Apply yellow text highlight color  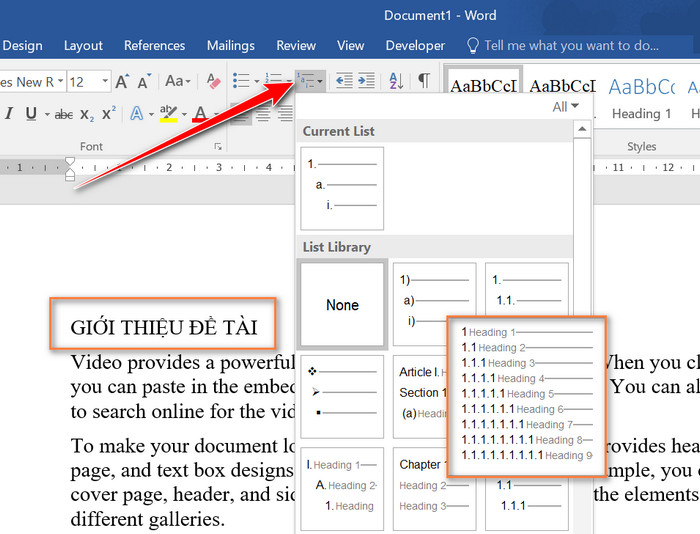click(x=168, y=114)
